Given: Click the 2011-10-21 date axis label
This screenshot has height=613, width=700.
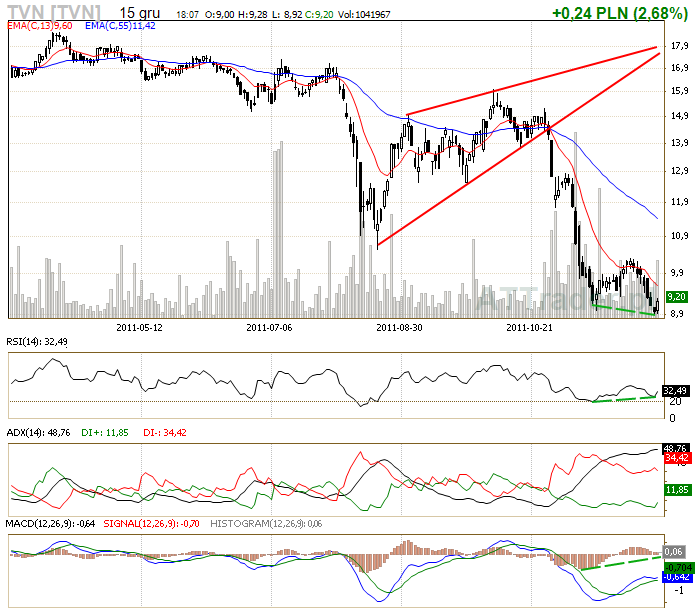Looking at the screenshot, I should [x=529, y=328].
